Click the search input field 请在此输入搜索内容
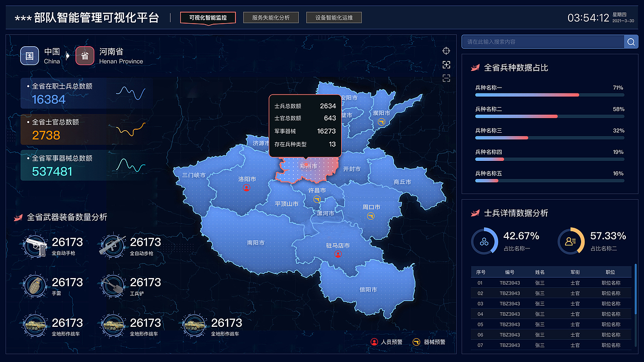 pyautogui.click(x=543, y=42)
